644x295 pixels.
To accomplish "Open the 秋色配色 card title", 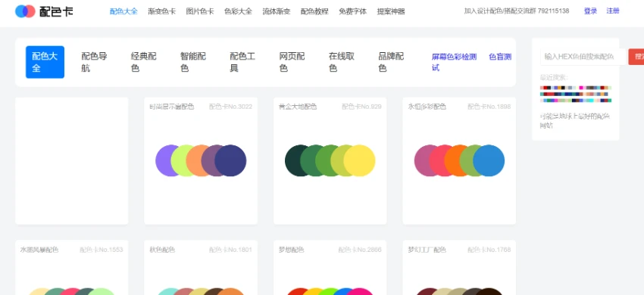I will click(x=162, y=250).
